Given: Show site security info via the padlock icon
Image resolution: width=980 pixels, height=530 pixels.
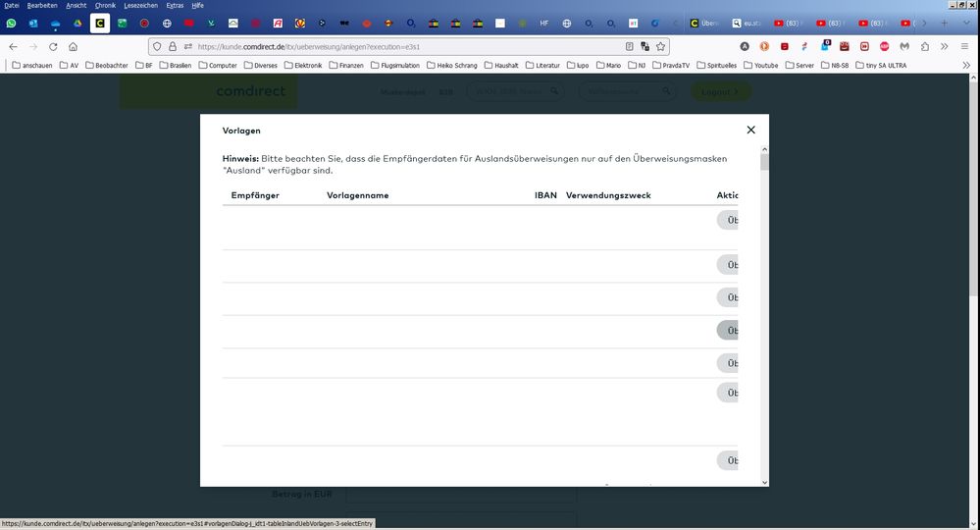Looking at the screenshot, I should [173, 46].
